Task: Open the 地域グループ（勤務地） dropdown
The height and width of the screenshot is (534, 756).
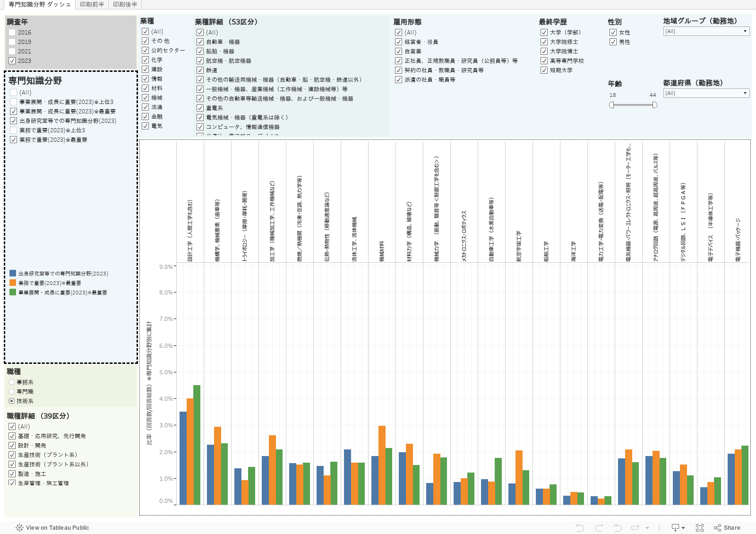Action: click(x=706, y=32)
